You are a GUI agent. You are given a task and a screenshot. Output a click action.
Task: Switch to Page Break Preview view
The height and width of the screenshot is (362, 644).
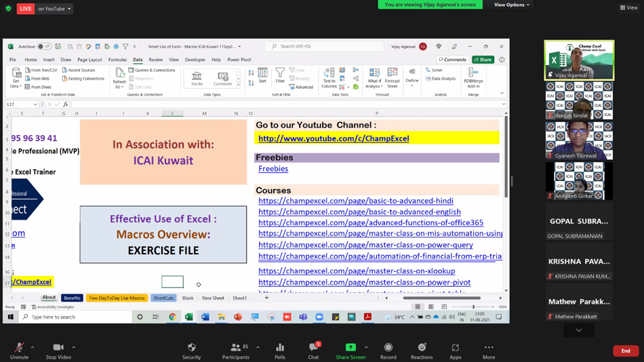click(x=444, y=306)
